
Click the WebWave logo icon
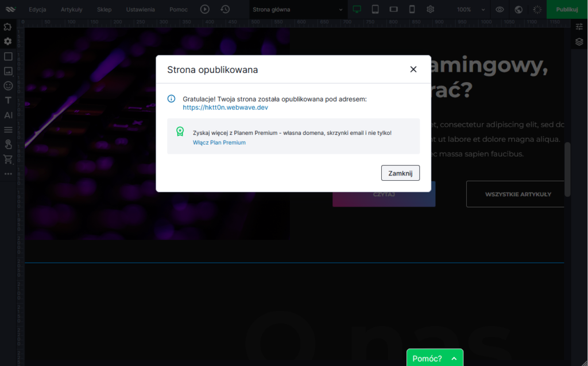click(x=10, y=9)
